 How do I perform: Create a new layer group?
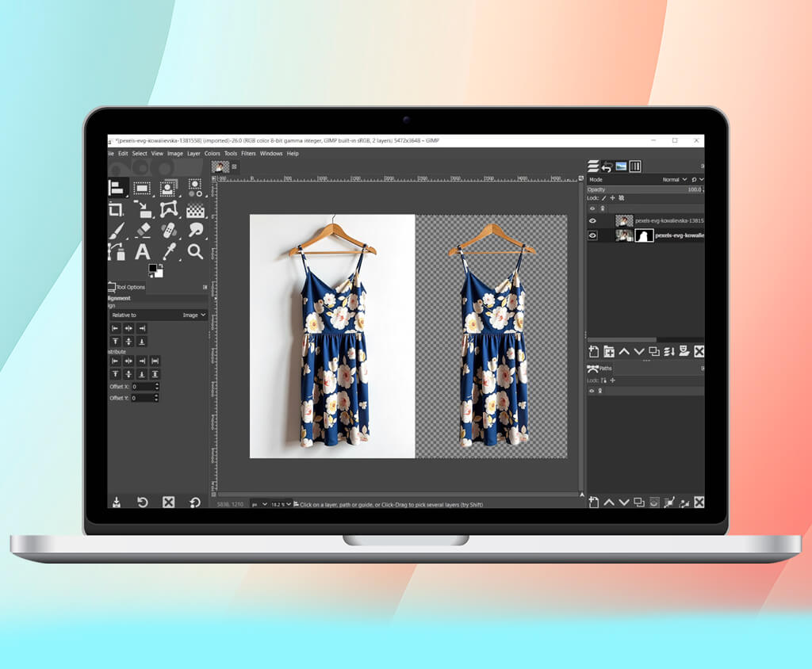point(609,352)
